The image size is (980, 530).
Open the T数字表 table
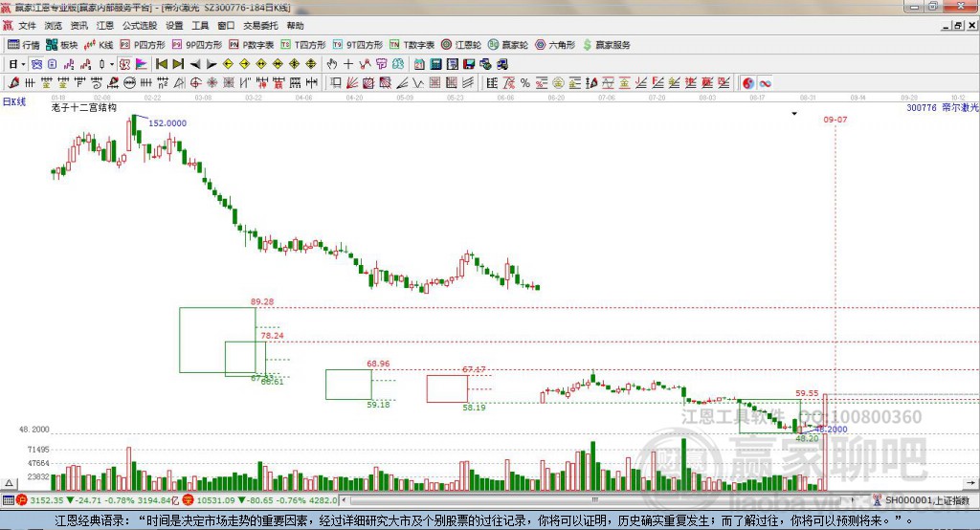(x=412, y=44)
